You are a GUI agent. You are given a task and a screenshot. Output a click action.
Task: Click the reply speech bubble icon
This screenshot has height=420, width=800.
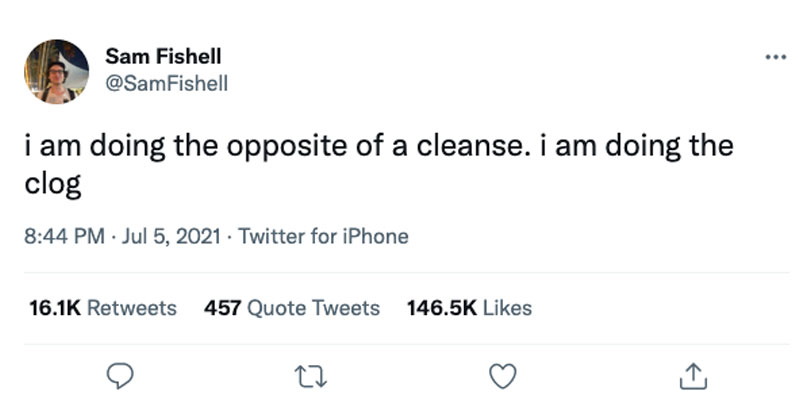coord(120,377)
